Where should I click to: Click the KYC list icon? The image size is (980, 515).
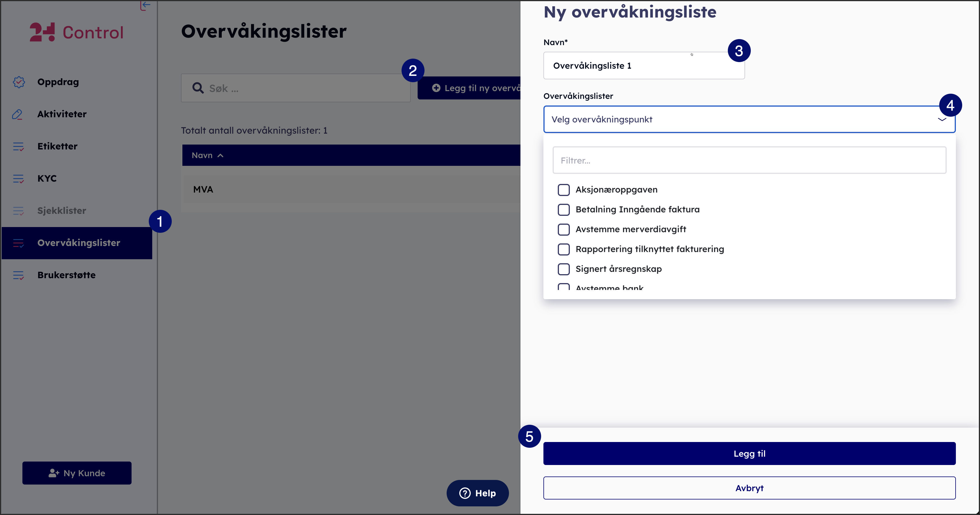coord(18,178)
